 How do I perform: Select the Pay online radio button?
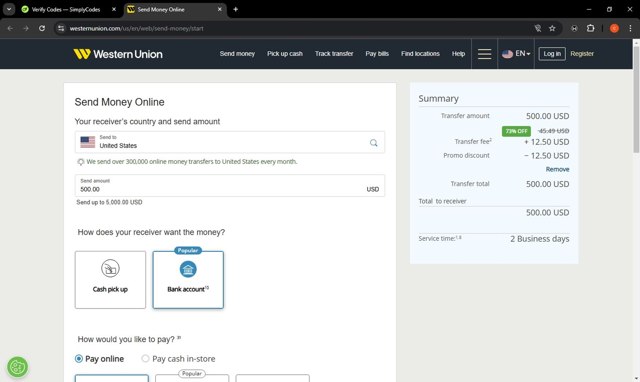79,359
